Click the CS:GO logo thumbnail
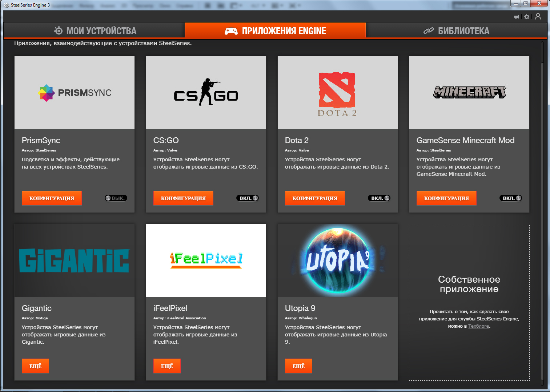Screen dimensions: 550x392 coord(206,93)
